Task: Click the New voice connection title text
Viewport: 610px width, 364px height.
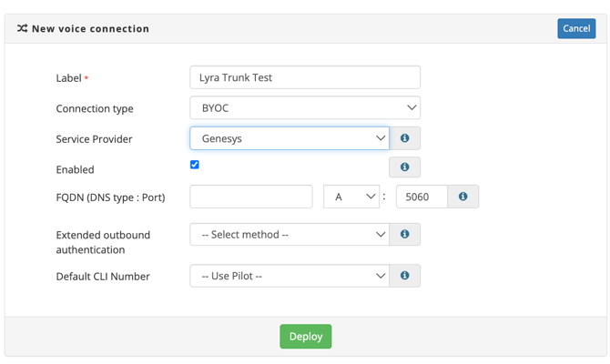Action: pyautogui.click(x=90, y=29)
